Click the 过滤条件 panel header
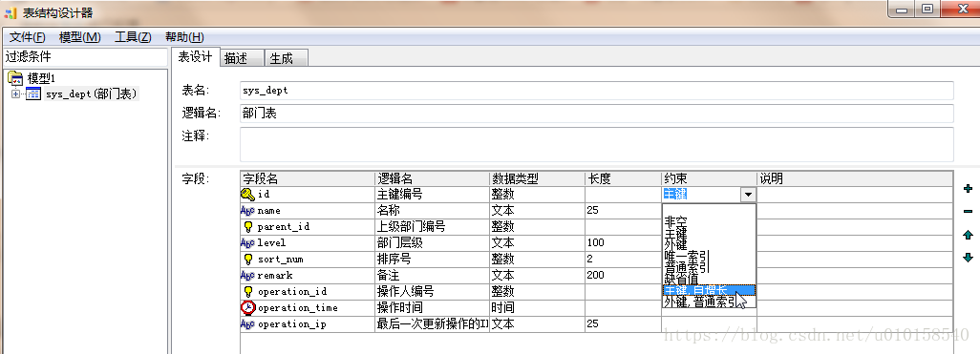The width and height of the screenshot is (980, 354). click(85, 57)
